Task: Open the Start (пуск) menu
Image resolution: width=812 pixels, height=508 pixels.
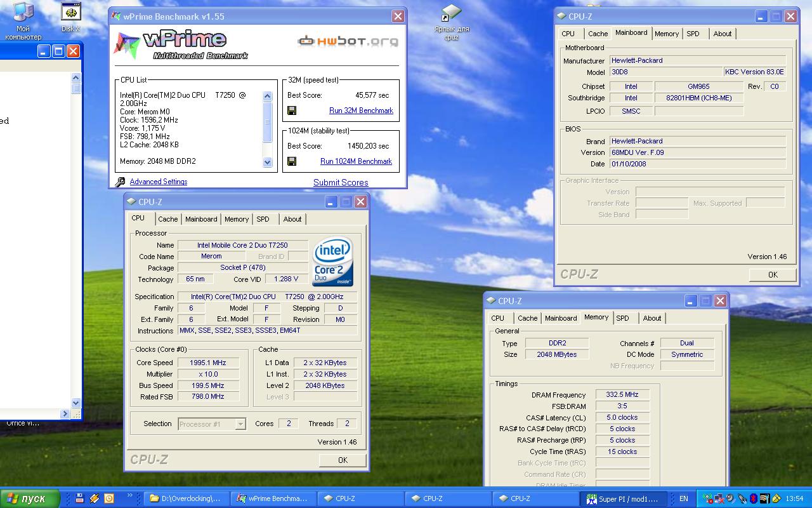Action: (30, 498)
